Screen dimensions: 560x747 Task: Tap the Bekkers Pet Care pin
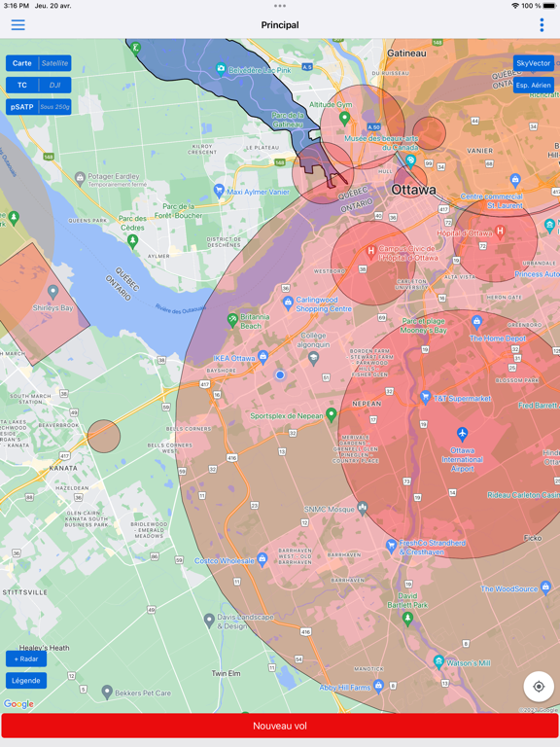click(107, 692)
